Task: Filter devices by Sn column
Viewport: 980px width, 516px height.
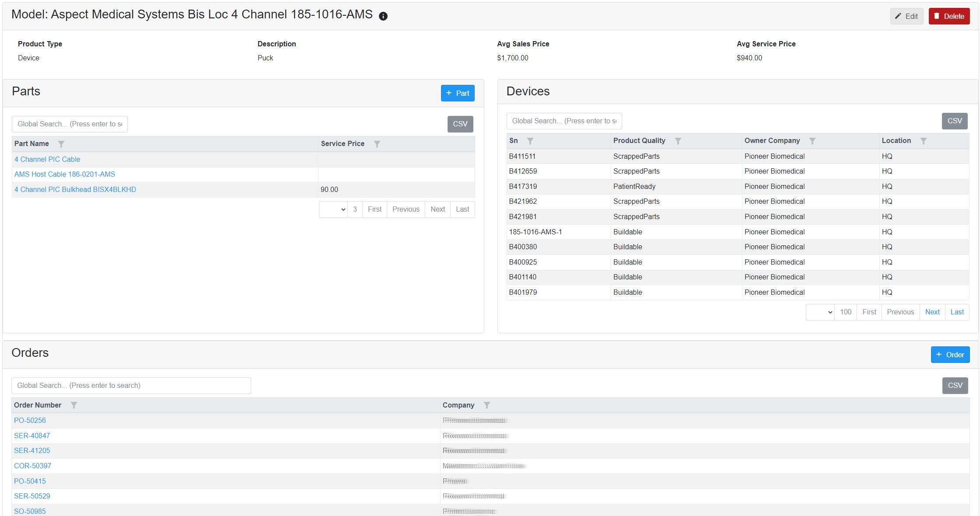Action: click(530, 141)
